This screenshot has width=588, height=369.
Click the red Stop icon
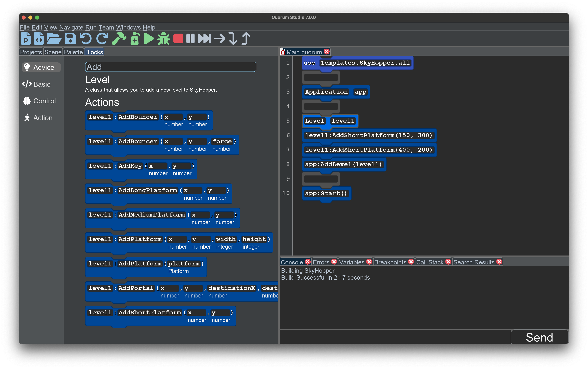point(178,38)
